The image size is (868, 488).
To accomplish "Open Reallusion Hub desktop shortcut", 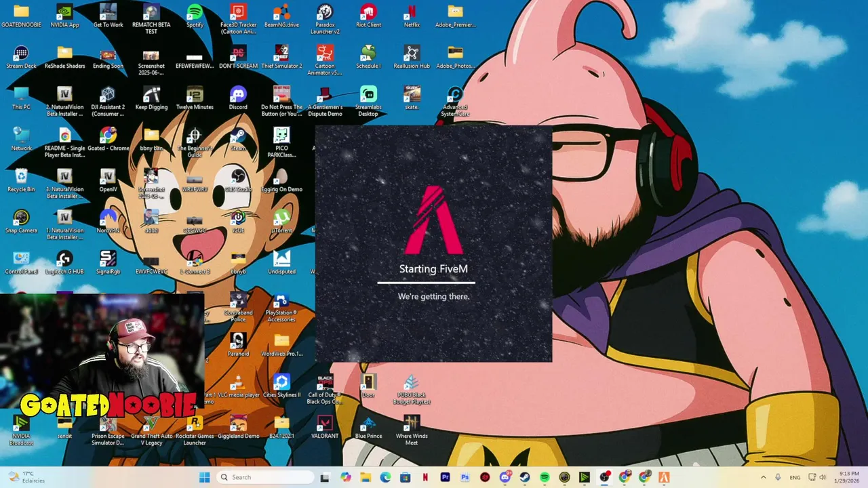I will (x=412, y=57).
